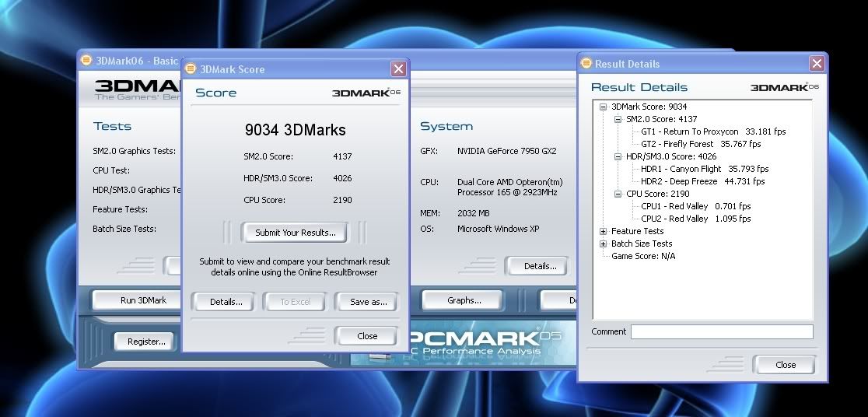The width and height of the screenshot is (868, 417).
Task: Click the 9034 3DMarks score text
Action: (x=295, y=130)
